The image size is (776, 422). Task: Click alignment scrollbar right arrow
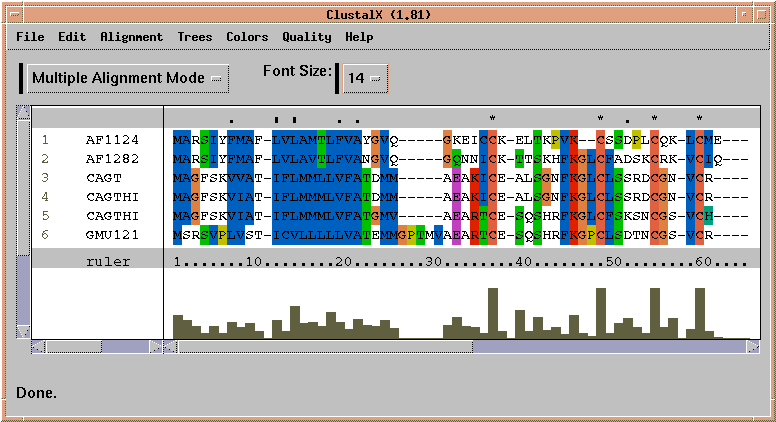click(753, 346)
